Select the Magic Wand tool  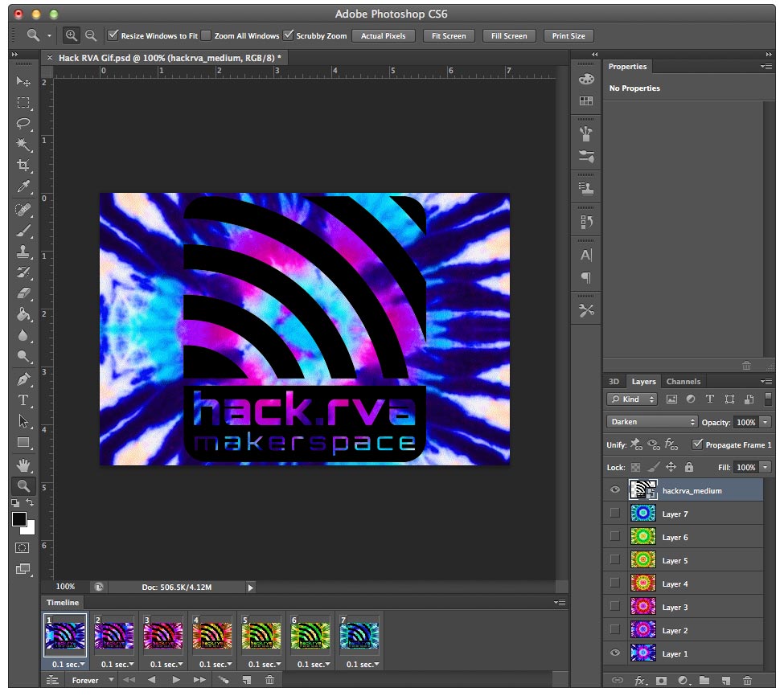[23, 145]
